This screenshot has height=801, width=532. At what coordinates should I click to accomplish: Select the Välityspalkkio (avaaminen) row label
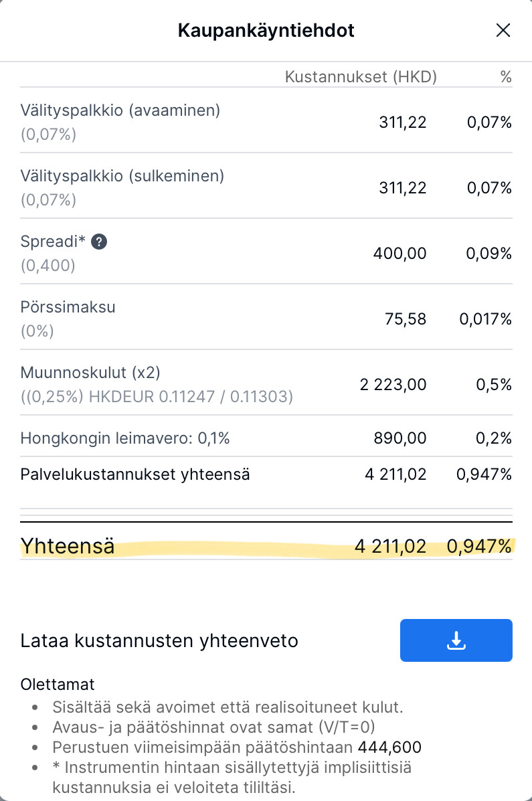[x=120, y=110]
